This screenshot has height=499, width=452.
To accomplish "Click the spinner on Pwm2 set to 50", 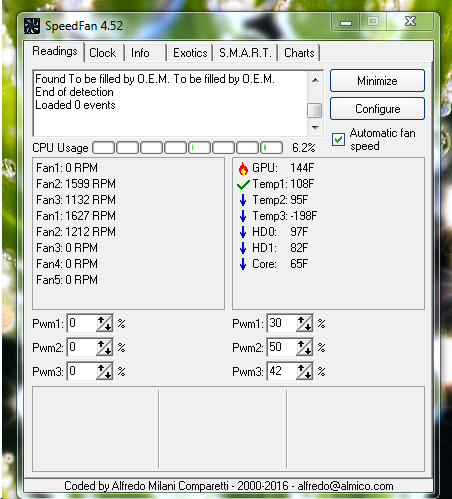I will (304, 347).
